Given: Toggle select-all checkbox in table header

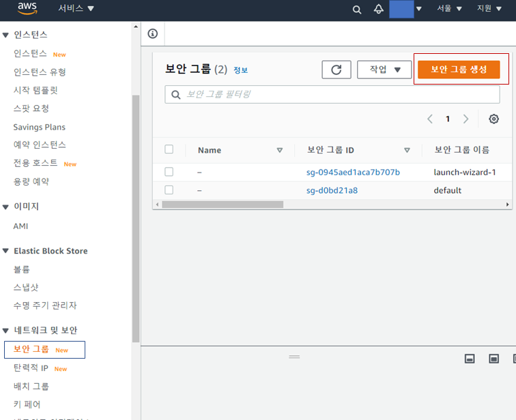Looking at the screenshot, I should click(169, 149).
